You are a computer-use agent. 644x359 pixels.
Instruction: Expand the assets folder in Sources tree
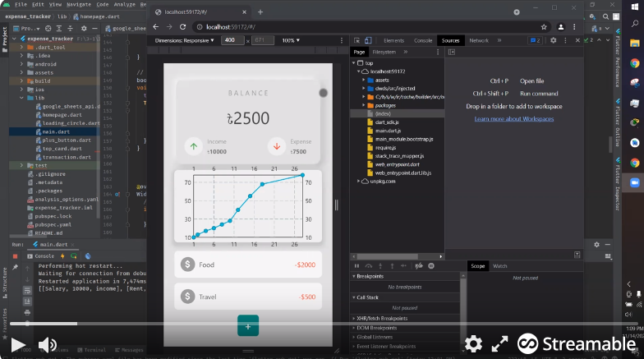(363, 81)
